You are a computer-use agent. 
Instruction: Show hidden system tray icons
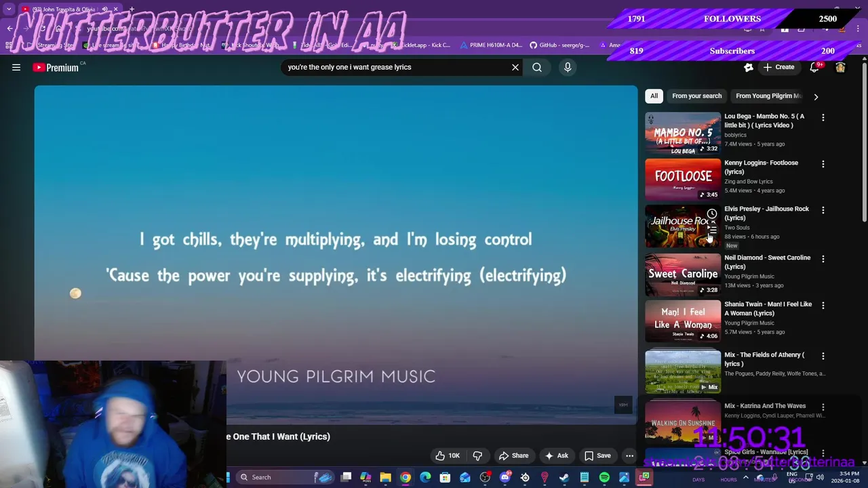pos(745,477)
